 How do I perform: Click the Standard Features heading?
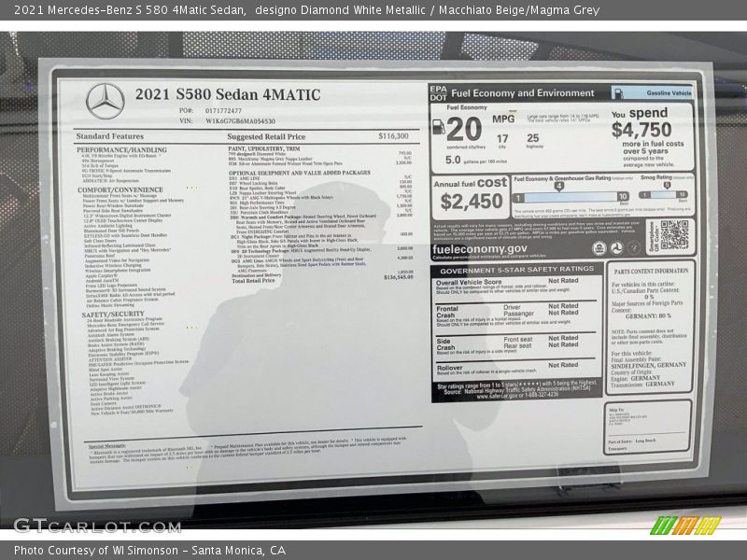[x=109, y=136]
